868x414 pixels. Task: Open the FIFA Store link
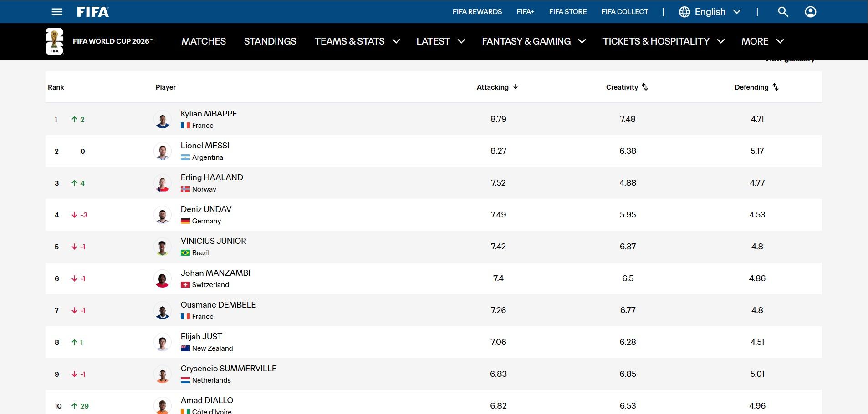(x=568, y=12)
